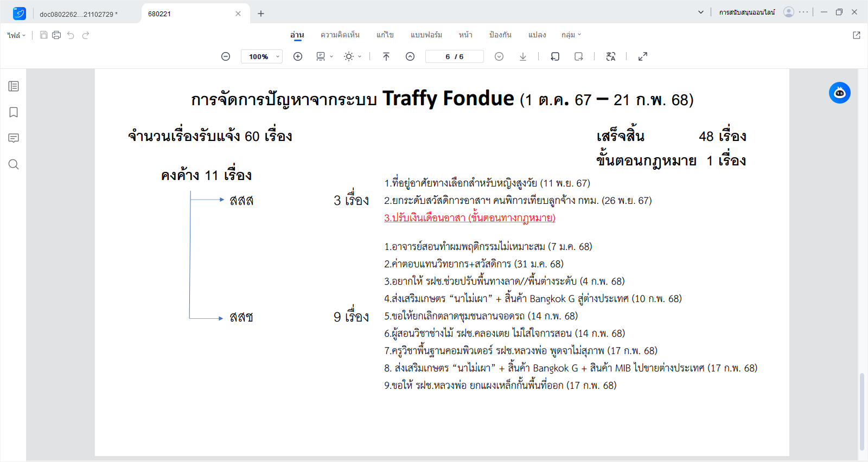Switch to the หน้า tab
868x462 pixels.
tap(465, 35)
